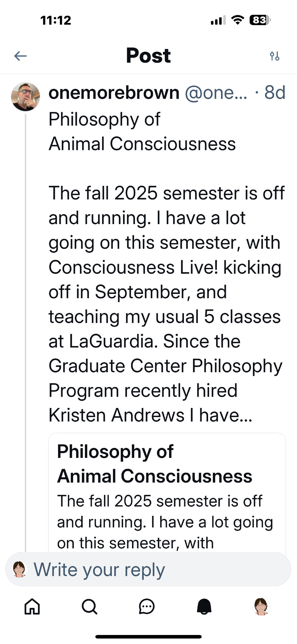The image size is (297, 644).
Task: Open the chat messages tab
Action: 147,607
